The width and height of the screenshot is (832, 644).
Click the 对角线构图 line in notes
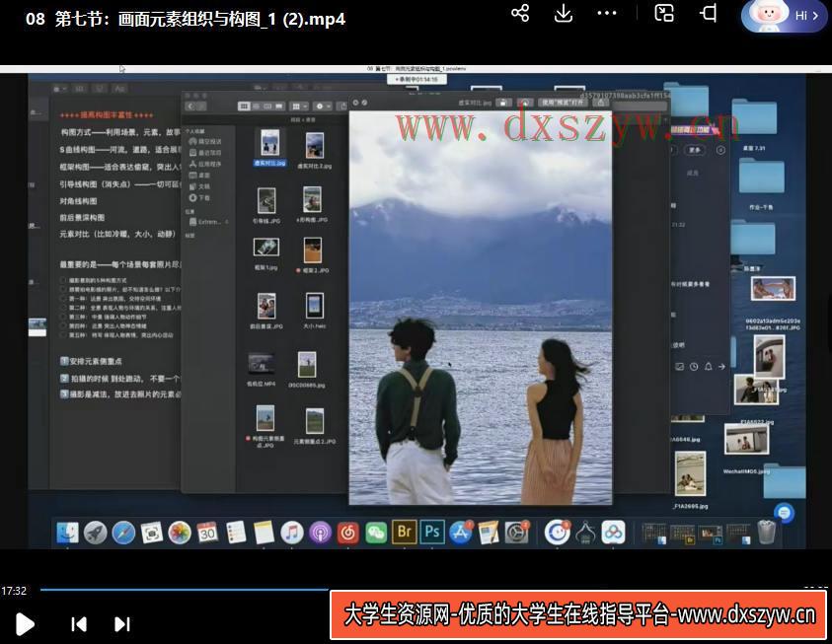click(x=78, y=201)
